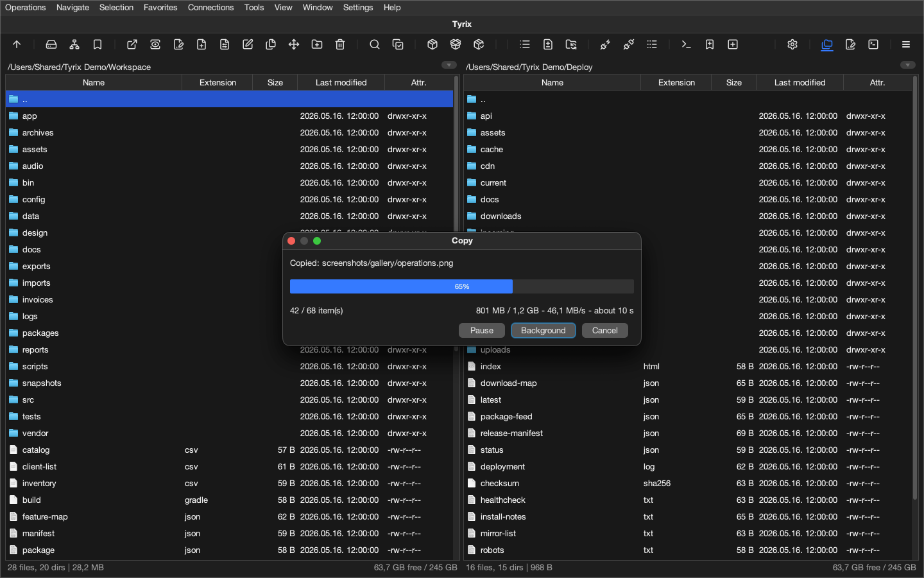Click the file properties page icon
924x578 pixels.
click(x=225, y=44)
